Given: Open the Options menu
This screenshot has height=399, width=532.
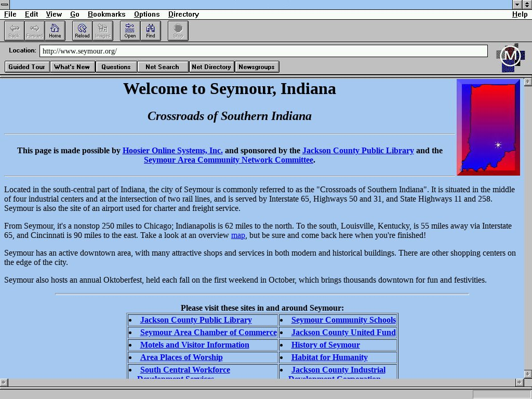Looking at the screenshot, I should 147,14.
